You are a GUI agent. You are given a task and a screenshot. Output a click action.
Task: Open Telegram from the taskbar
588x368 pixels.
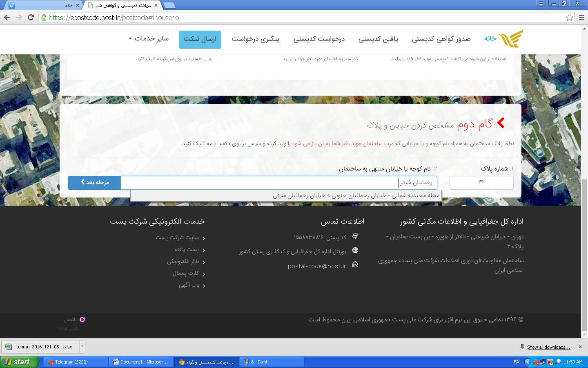76,362
